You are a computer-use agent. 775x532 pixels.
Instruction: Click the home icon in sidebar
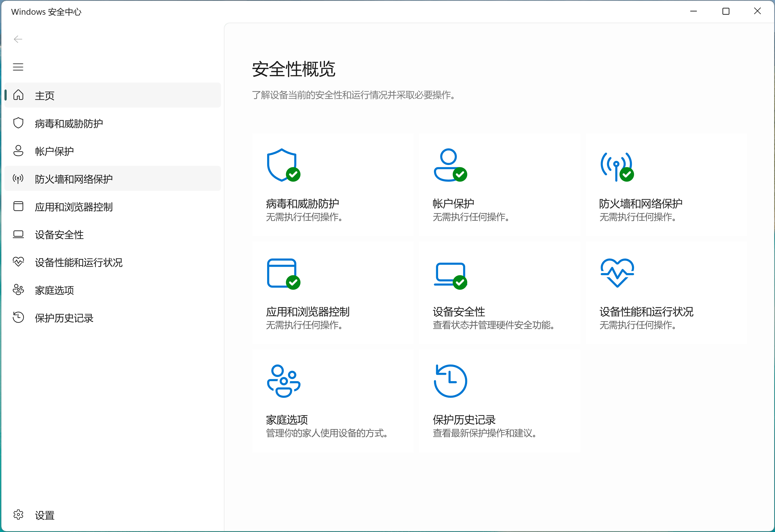click(x=18, y=95)
